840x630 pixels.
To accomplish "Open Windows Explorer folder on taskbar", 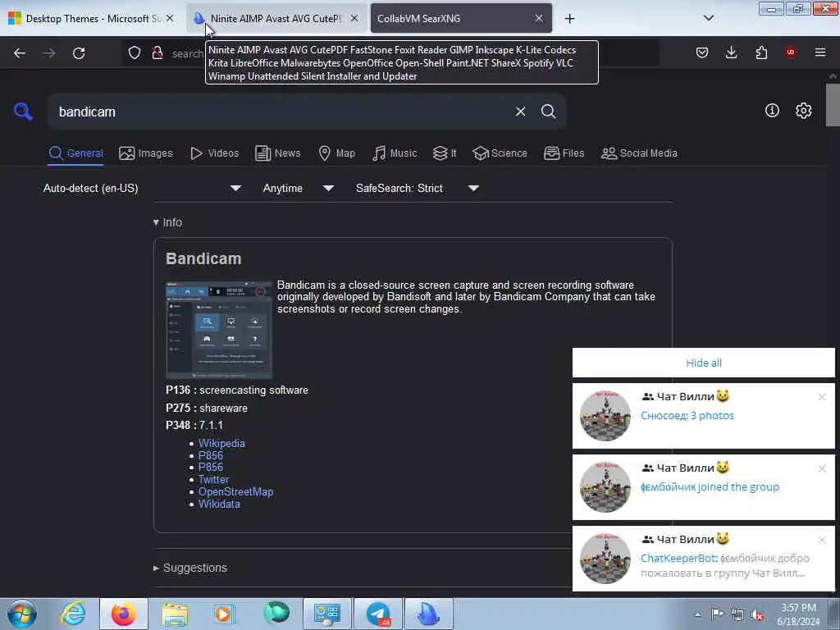I will pos(175,614).
